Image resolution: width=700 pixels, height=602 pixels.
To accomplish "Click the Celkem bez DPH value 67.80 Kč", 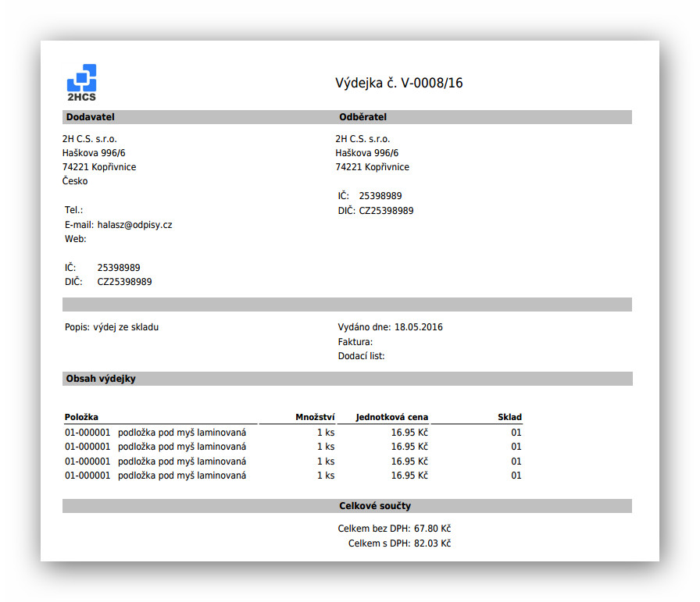I will (432, 529).
